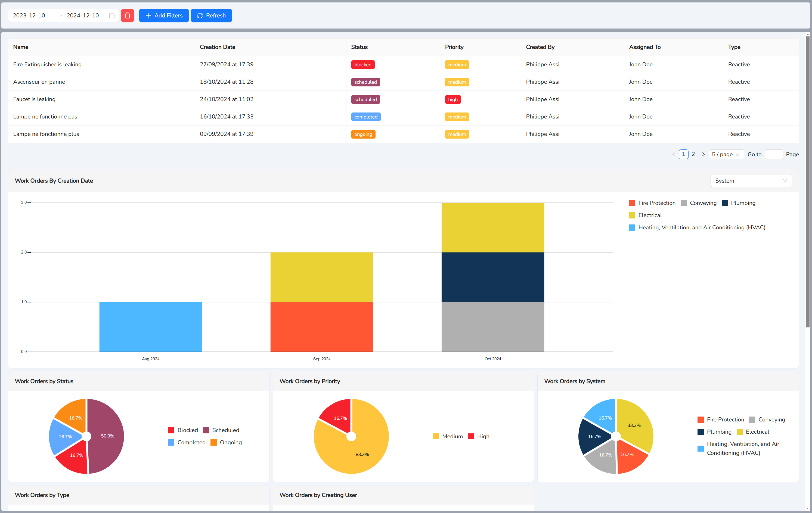Click Add Filters button
Screen dimensions: 812x513
point(164,15)
